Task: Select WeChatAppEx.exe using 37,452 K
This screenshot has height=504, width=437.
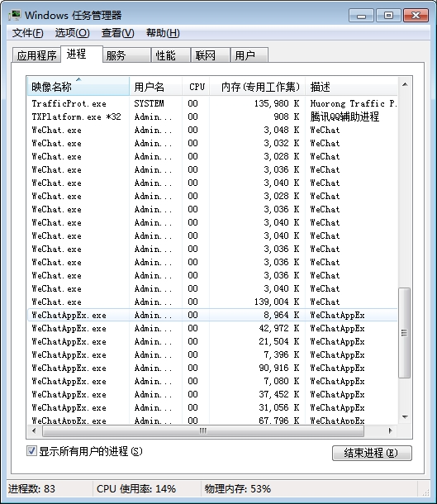Action: click(x=212, y=394)
